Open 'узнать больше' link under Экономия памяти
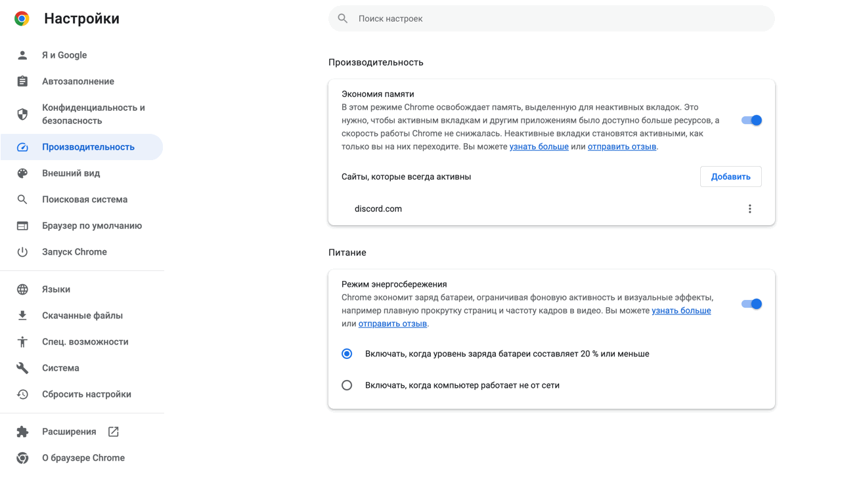The image size is (842, 504). coord(539,146)
